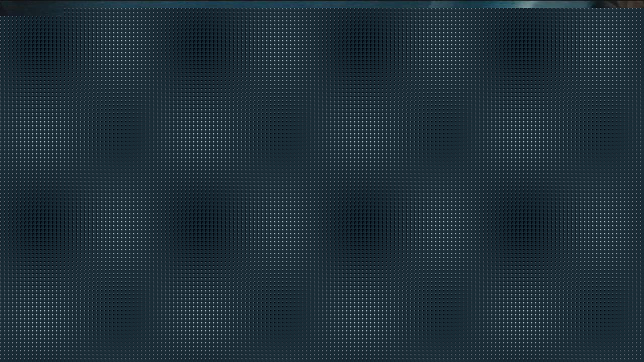Click the bright highlight in the top banner
The height and width of the screenshot is (362, 644).
coord(527,5)
